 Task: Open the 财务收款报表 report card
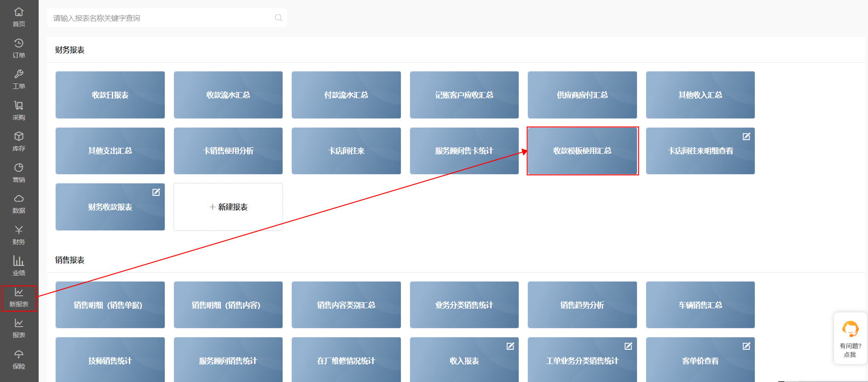110,207
